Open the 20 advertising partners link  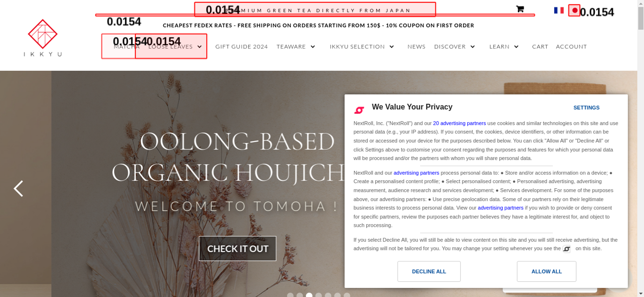click(459, 123)
